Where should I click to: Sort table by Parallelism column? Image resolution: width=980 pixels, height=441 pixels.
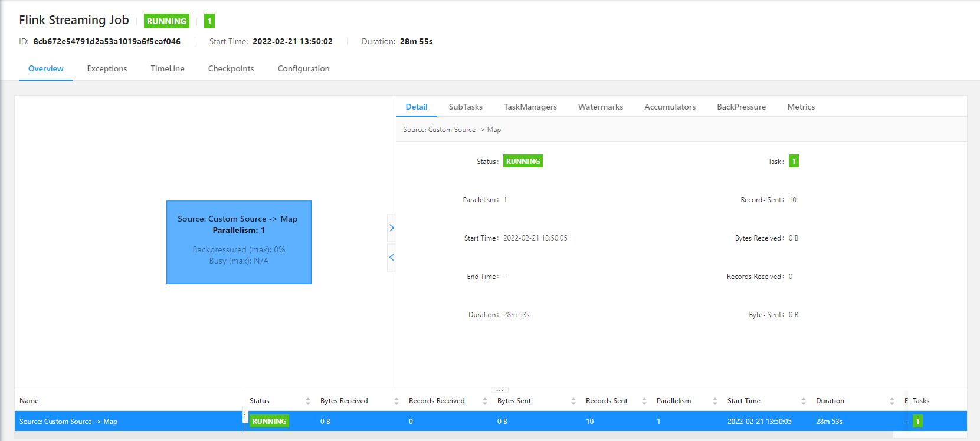(x=715, y=401)
